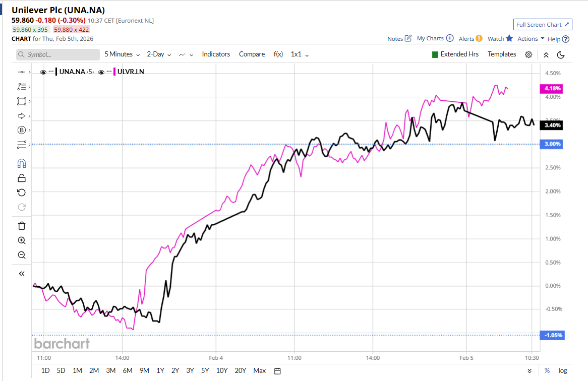588x381 pixels.
Task: Delete drawings with the trash icon
Action: coord(21,226)
